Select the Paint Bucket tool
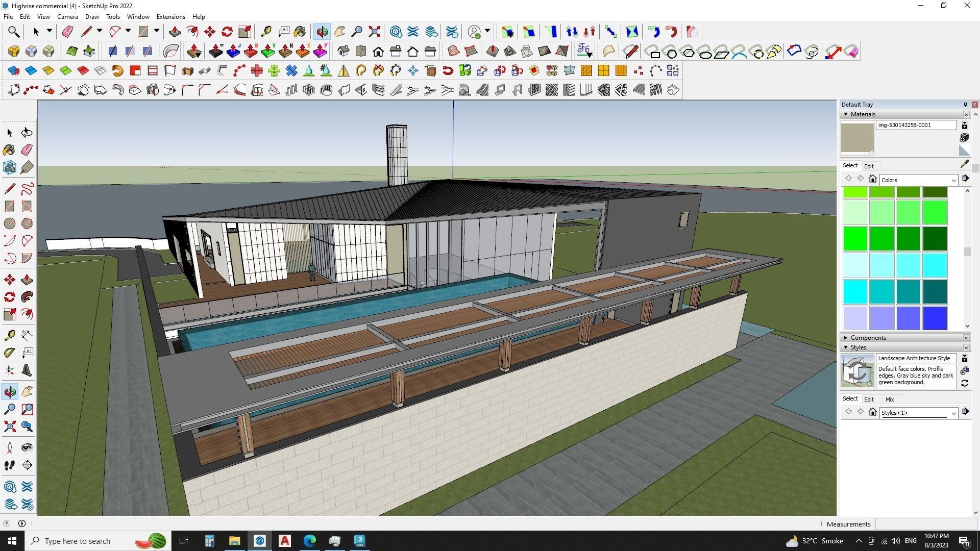This screenshot has height=551, width=980. (x=9, y=150)
